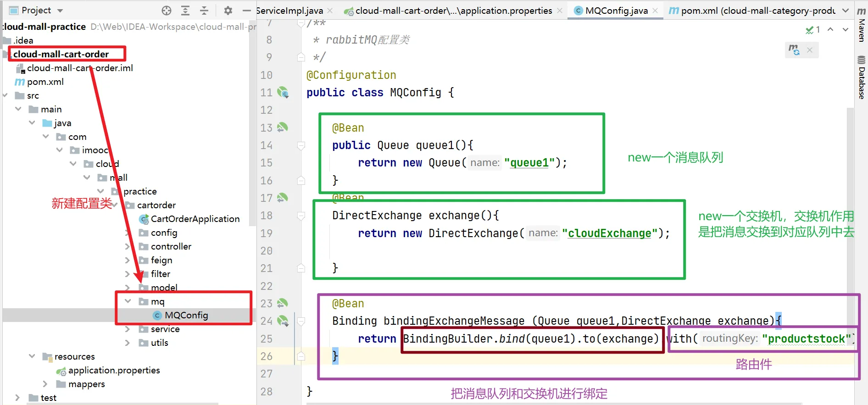Show the hidden editor tabs list

tap(846, 11)
